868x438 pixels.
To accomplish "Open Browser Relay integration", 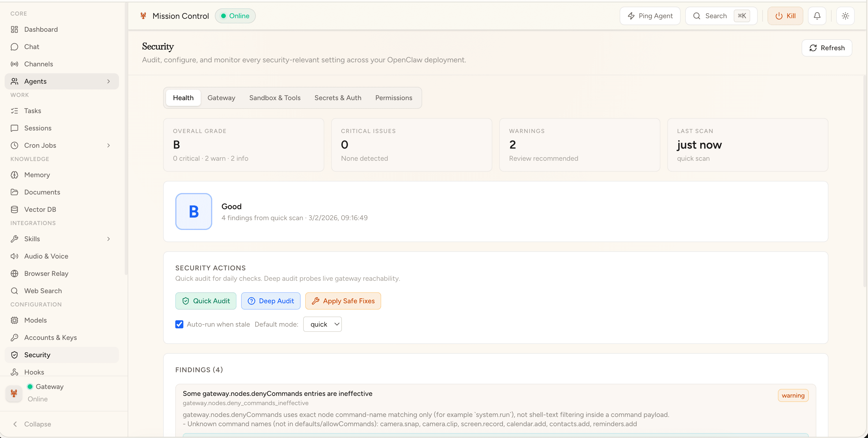I will click(46, 273).
